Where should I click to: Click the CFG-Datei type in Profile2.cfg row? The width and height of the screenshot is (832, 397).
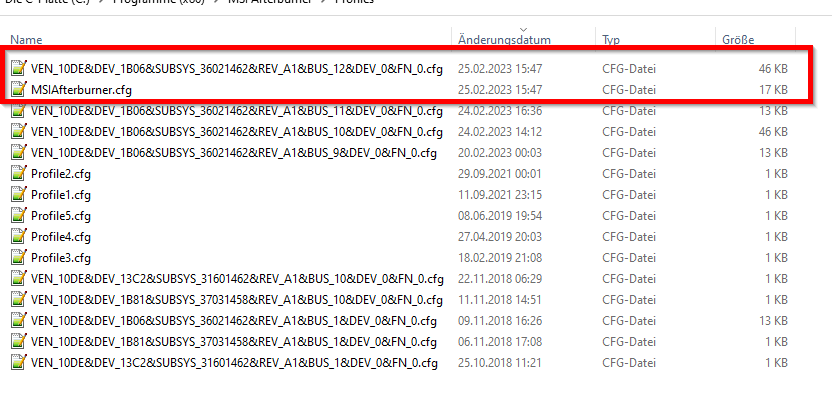click(629, 174)
